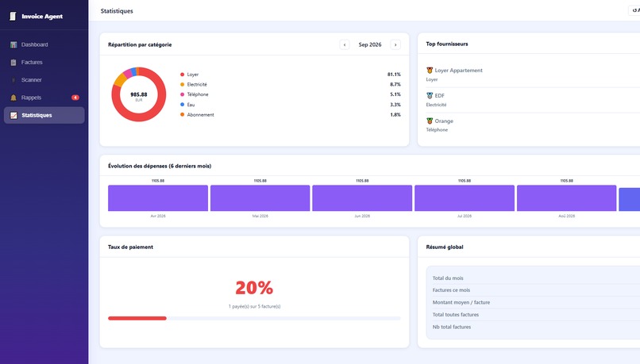Image resolution: width=640 pixels, height=364 pixels.
Task: Click the Invoice Agent logo icon
Action: tap(13, 16)
